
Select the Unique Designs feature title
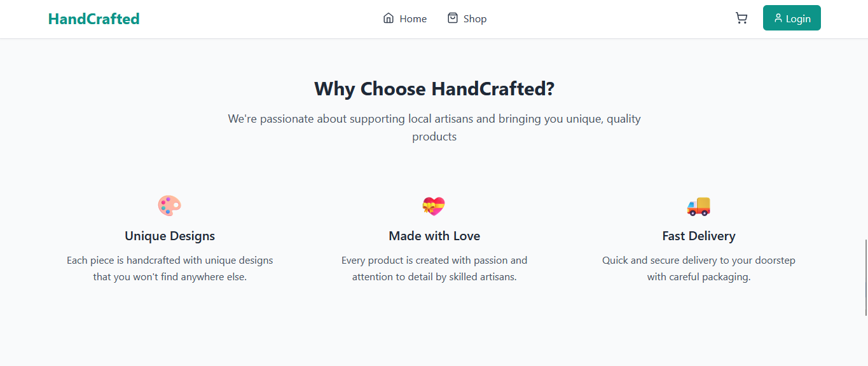(169, 235)
